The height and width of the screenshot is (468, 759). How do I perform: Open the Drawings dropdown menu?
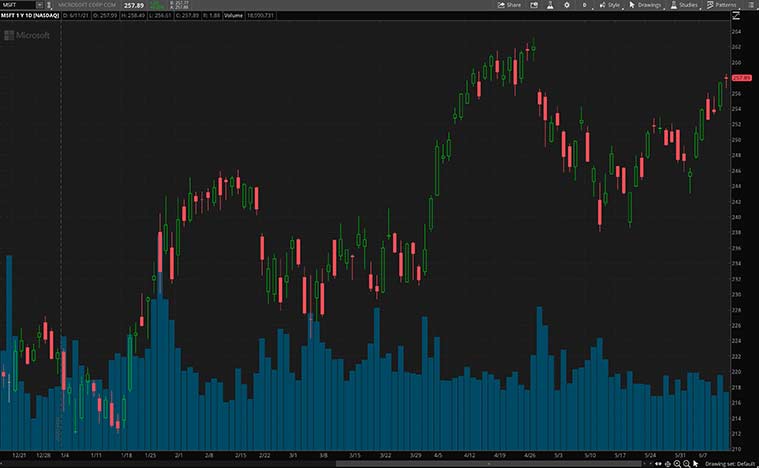(647, 5)
